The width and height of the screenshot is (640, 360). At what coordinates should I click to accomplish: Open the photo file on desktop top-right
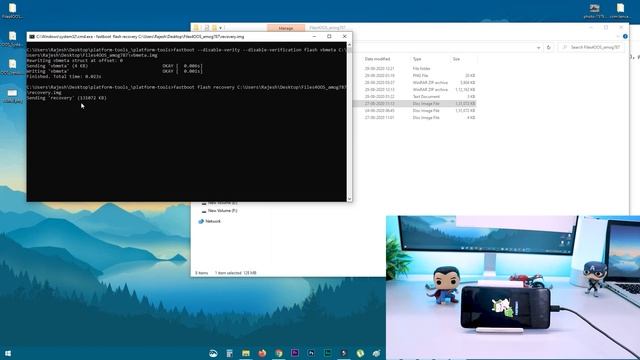point(594,11)
